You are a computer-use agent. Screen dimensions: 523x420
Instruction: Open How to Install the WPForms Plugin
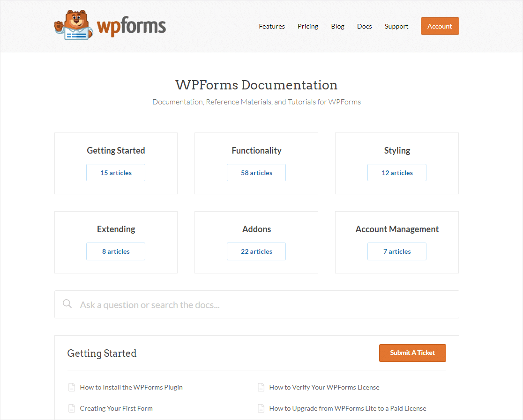click(x=131, y=387)
